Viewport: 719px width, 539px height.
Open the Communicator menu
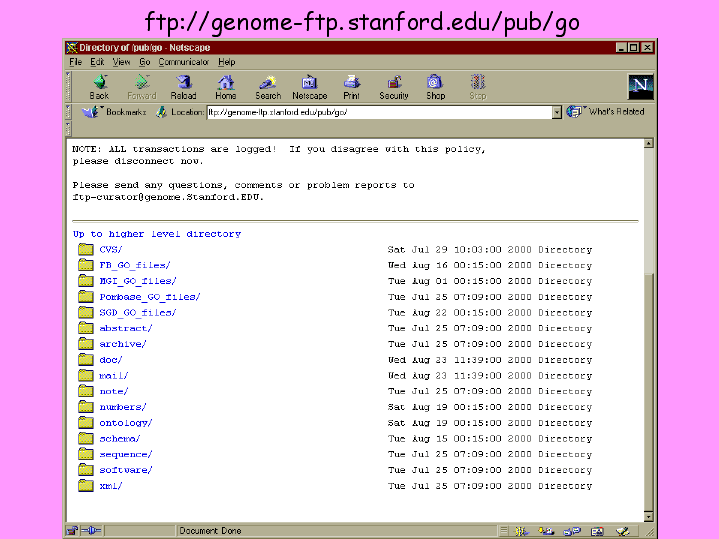(184, 62)
